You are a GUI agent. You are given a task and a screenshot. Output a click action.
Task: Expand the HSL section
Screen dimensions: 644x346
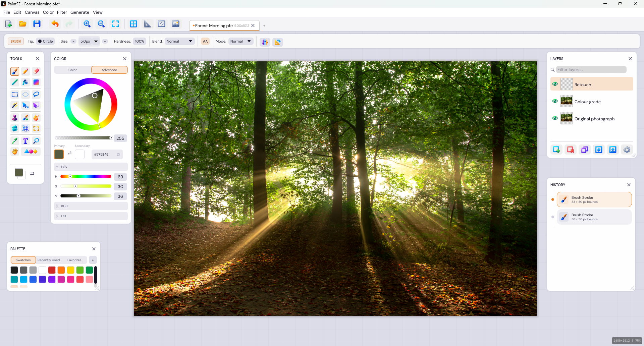pyautogui.click(x=91, y=216)
